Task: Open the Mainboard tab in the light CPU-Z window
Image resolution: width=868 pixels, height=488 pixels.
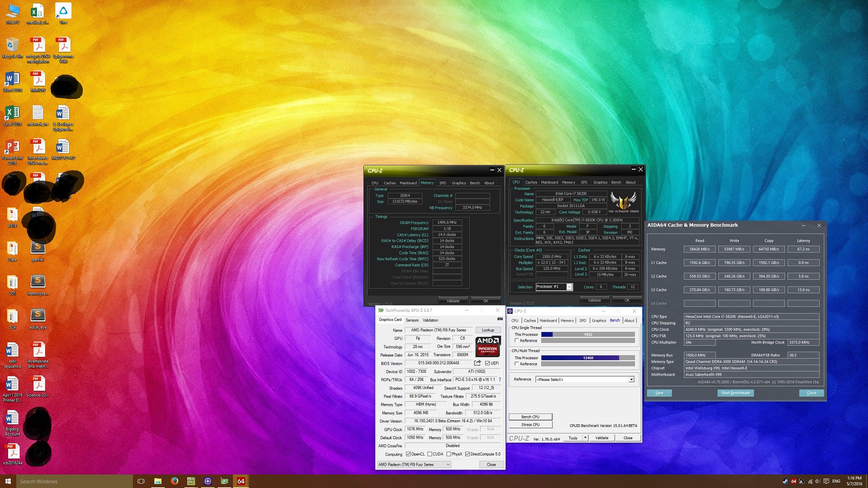Action: point(548,321)
